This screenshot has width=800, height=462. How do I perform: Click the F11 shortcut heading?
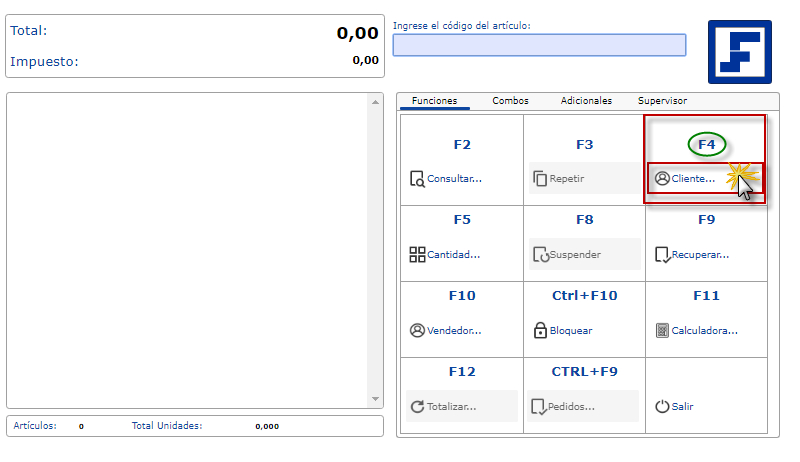[707, 296]
